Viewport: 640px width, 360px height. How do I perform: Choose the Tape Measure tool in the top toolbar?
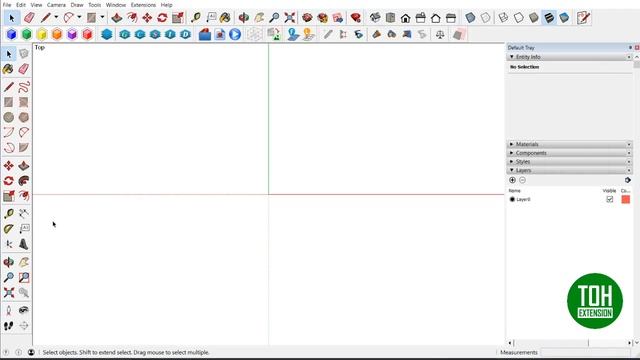pos(196,18)
